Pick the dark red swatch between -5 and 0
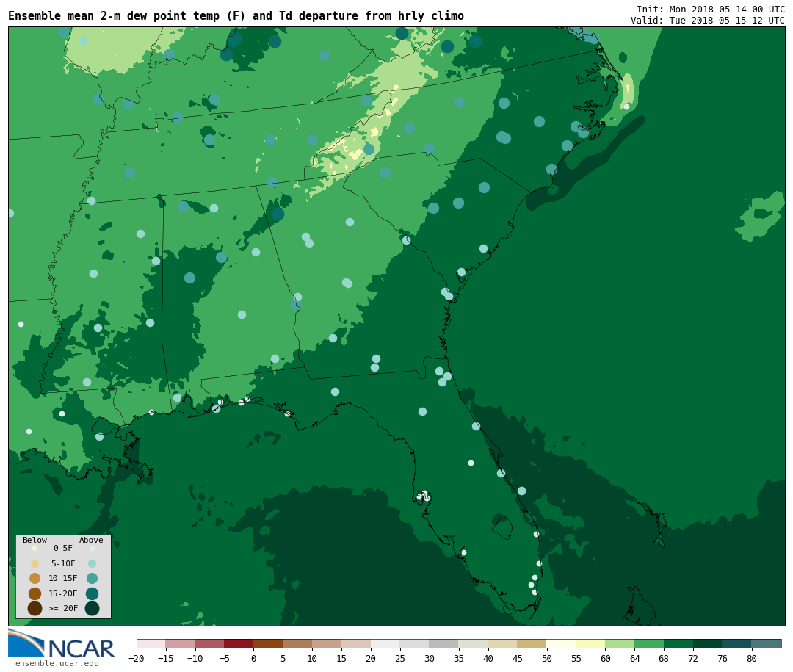Image resolution: width=793 pixels, height=672 pixels. [239, 643]
